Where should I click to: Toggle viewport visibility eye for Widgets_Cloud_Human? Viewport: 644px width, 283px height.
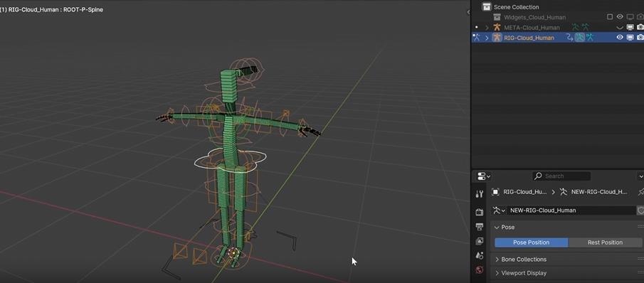620,17
